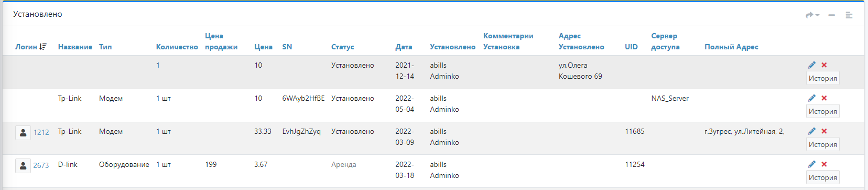
Task: Open login 2673 link
Action: pyautogui.click(x=41, y=165)
